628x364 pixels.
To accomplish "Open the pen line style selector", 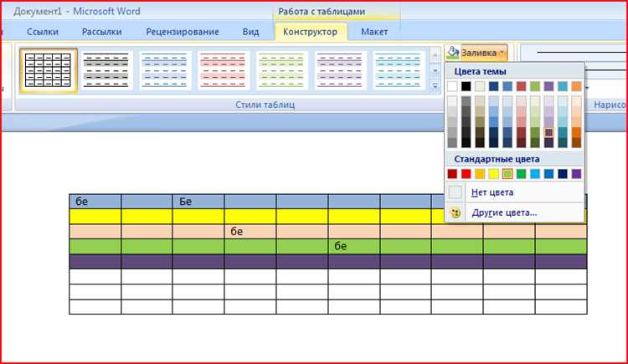I will pyautogui.click(x=574, y=52).
